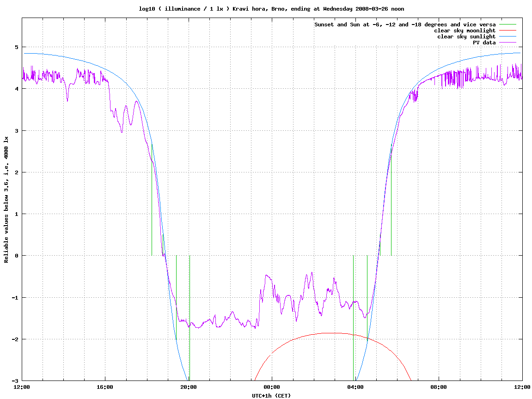532x399 pixels.
Task: Click the peak of the red moonlight curve
Action: tap(332, 333)
